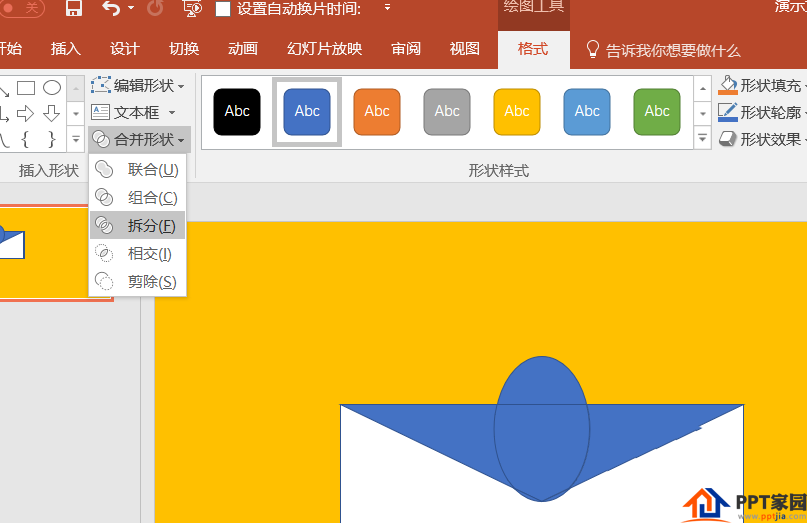The height and width of the screenshot is (523, 807).
Task: Tick the 设置自动换片时间 checkbox
Action: [222, 9]
